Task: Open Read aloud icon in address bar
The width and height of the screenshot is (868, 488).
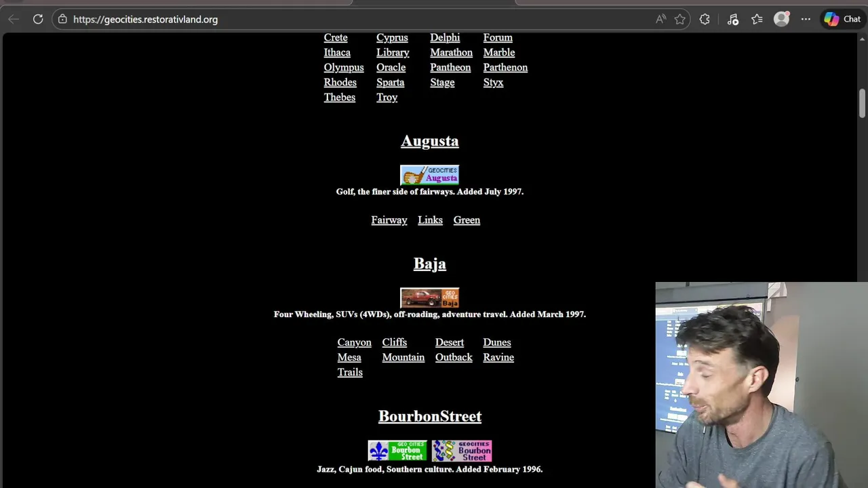Action: click(660, 19)
